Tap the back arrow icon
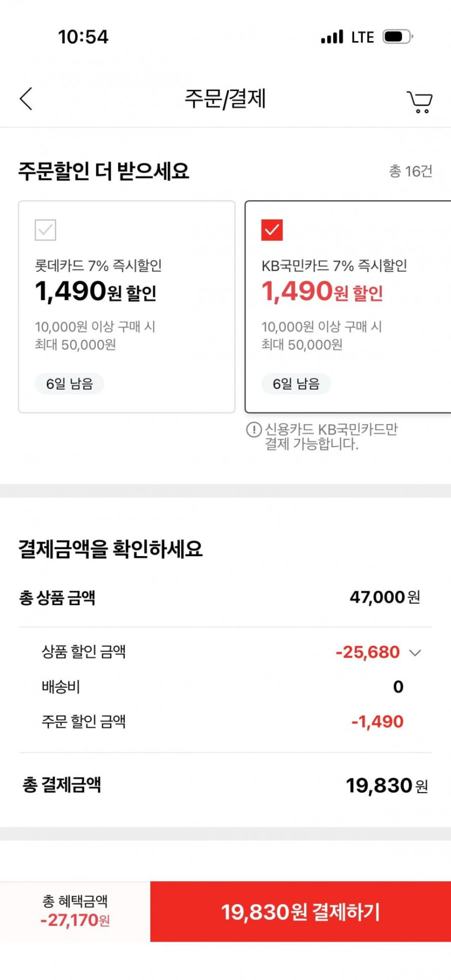The width and height of the screenshot is (451, 980). 26,99
